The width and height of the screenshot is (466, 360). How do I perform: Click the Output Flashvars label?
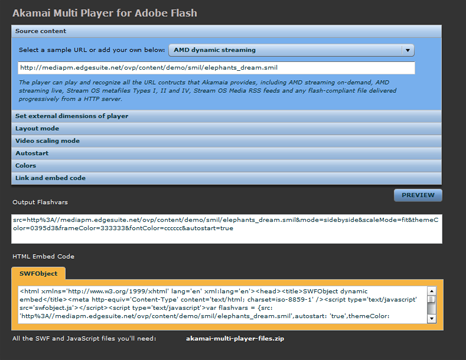coord(40,202)
